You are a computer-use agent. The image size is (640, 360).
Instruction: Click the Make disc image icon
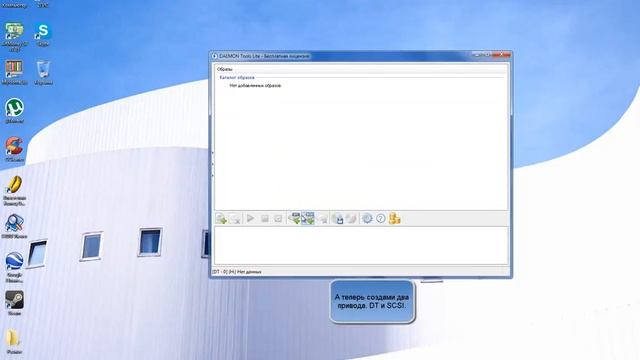coord(337,219)
